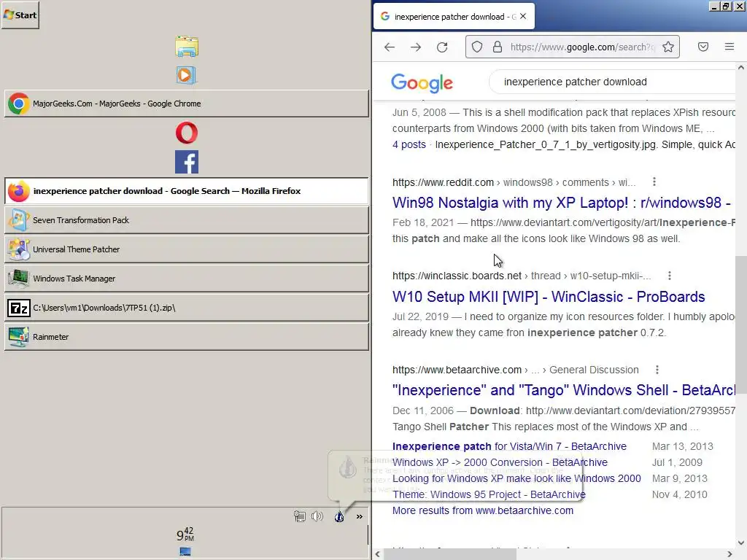Click the https://www.betaarchive.com breadcrumb text
Image resolution: width=747 pixels, height=560 pixels.
457,370
